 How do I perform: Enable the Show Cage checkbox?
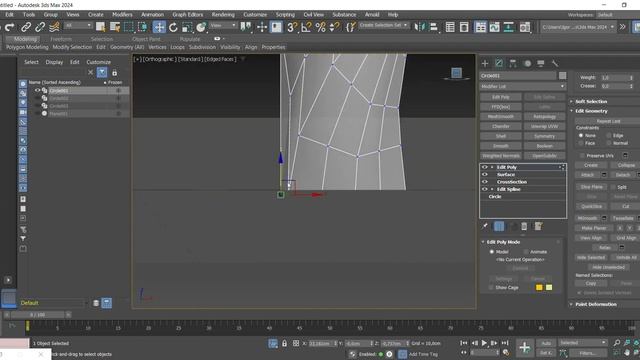pyautogui.click(x=491, y=287)
